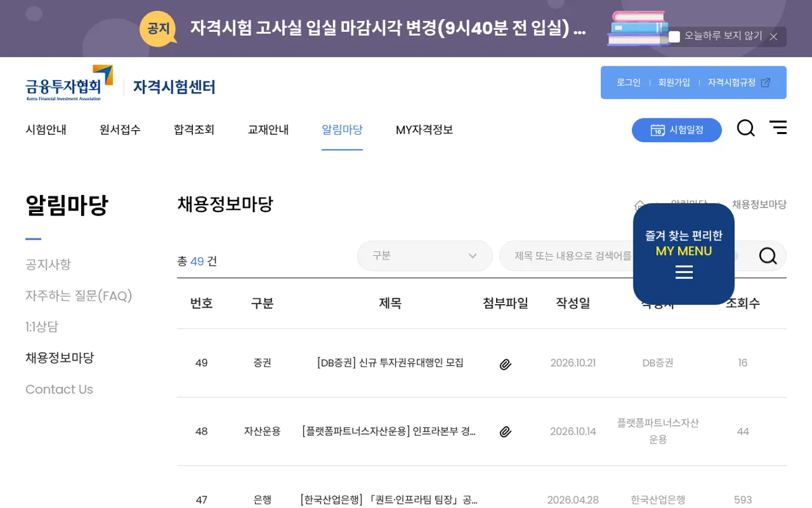Open Contact Us in the sidebar
The image size is (812, 508).
59,389
